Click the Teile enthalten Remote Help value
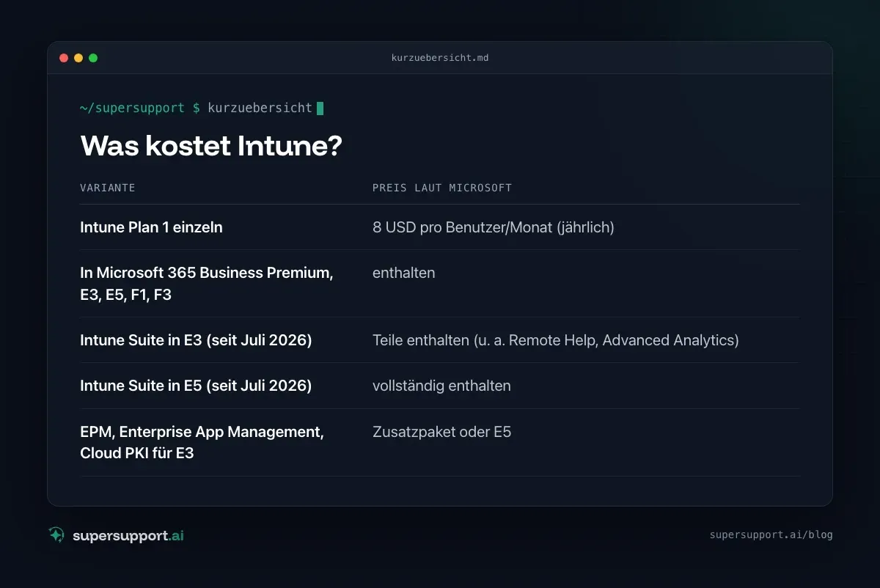Image resolution: width=880 pixels, height=588 pixels. pyautogui.click(x=556, y=340)
